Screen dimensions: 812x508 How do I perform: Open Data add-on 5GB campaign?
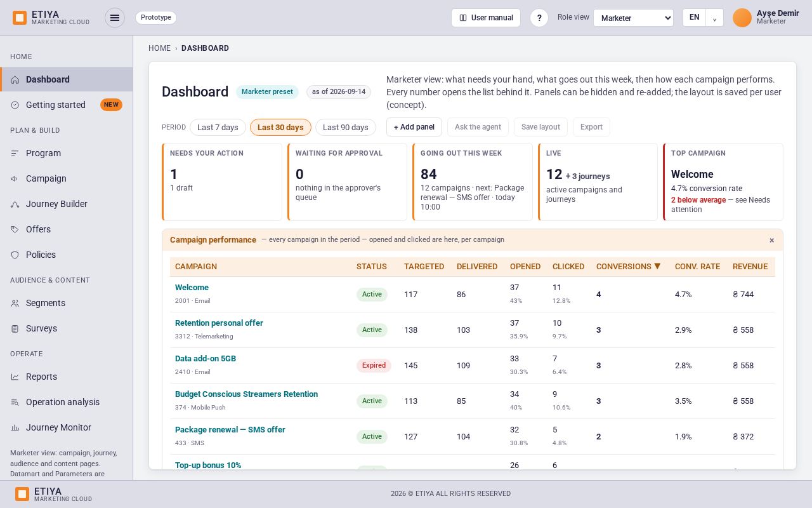[x=206, y=359]
